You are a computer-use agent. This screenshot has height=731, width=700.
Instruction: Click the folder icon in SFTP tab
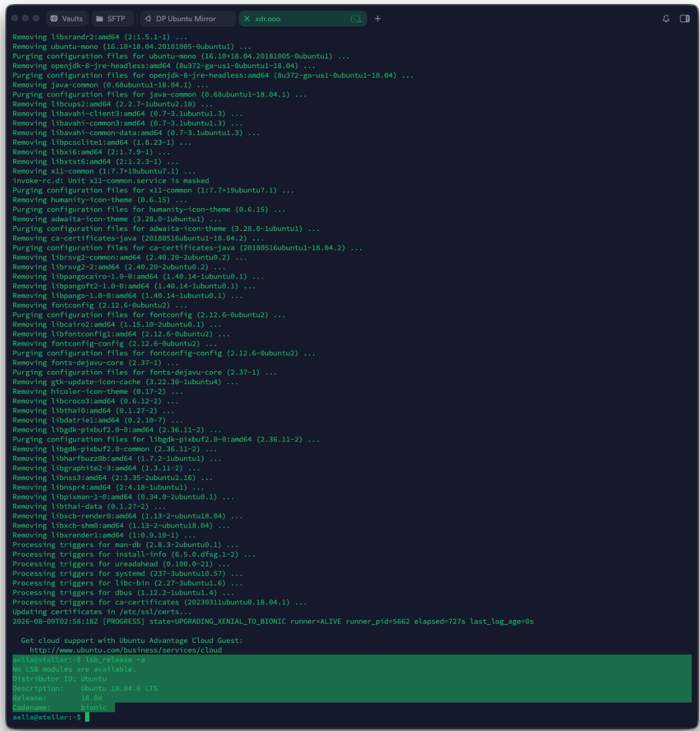point(99,19)
